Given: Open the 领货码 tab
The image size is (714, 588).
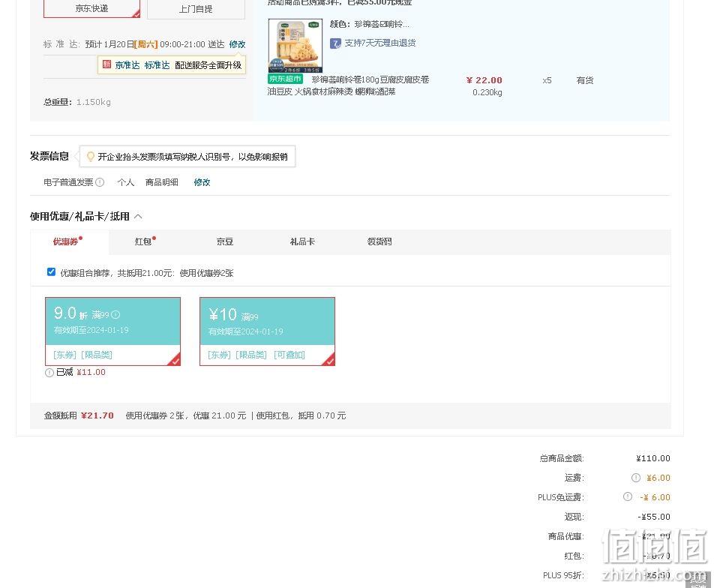Looking at the screenshot, I should 379,241.
